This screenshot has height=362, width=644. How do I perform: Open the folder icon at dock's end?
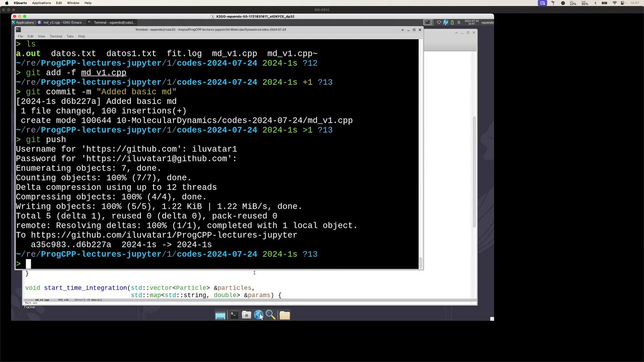coord(285,315)
